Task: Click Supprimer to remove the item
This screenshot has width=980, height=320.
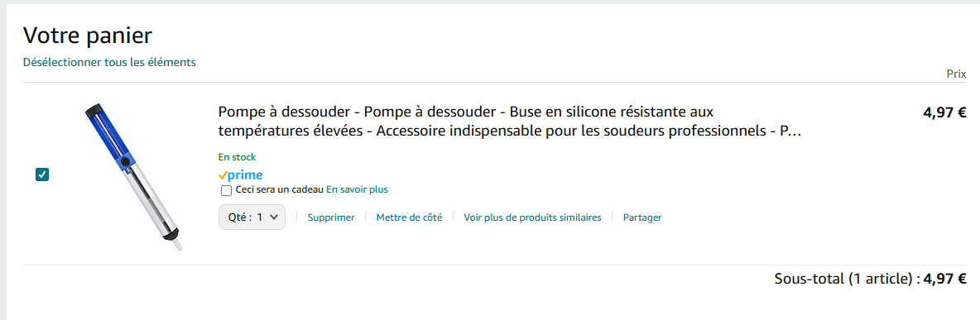Action: (x=330, y=217)
